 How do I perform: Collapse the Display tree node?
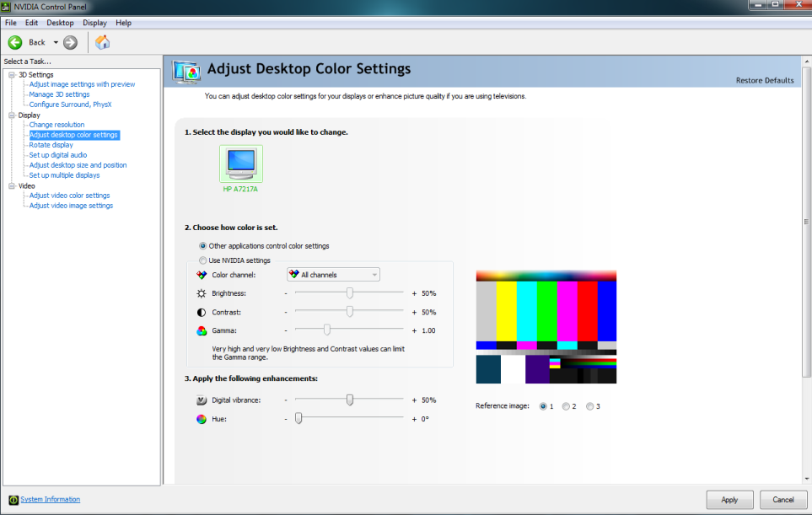12,115
